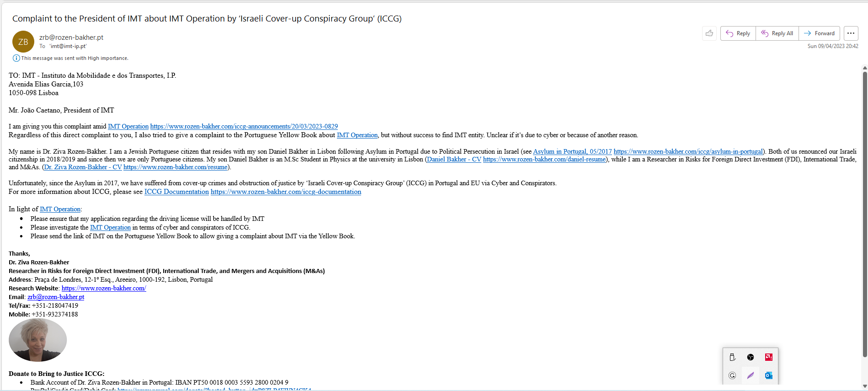Open 'ICCG Documentation' text link
The height and width of the screenshot is (391, 868).
[176, 192]
